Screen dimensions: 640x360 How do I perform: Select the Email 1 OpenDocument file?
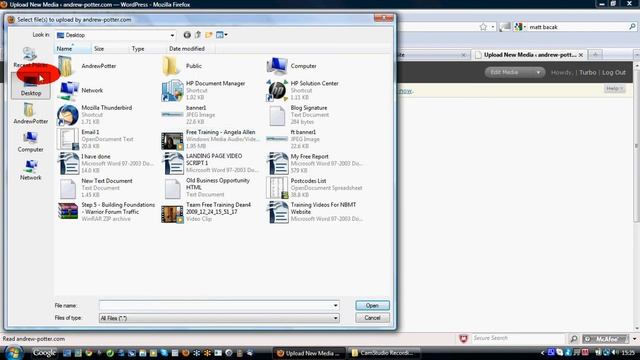[68, 139]
